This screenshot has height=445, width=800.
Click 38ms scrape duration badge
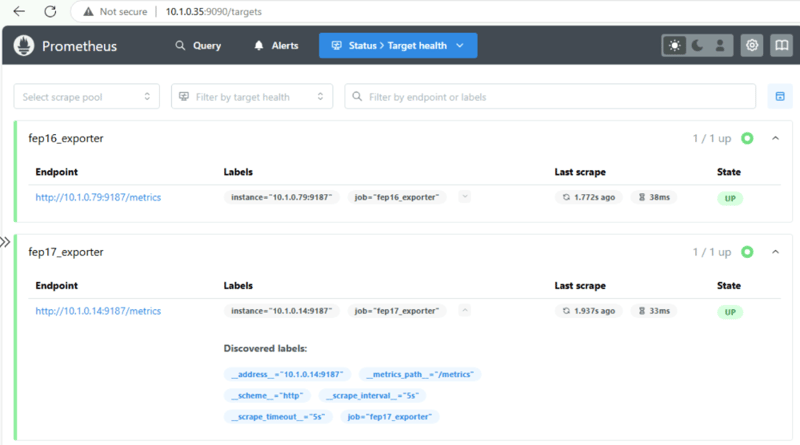point(654,197)
